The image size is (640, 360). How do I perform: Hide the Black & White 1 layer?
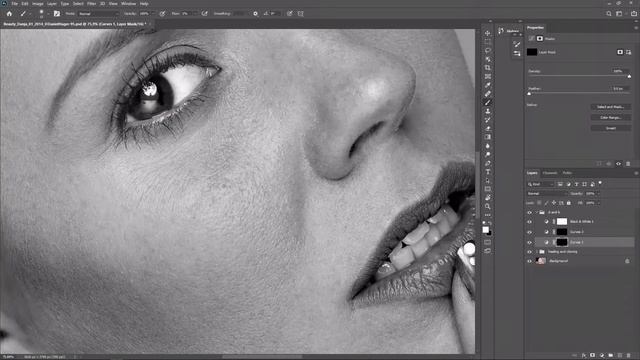[x=529, y=222]
